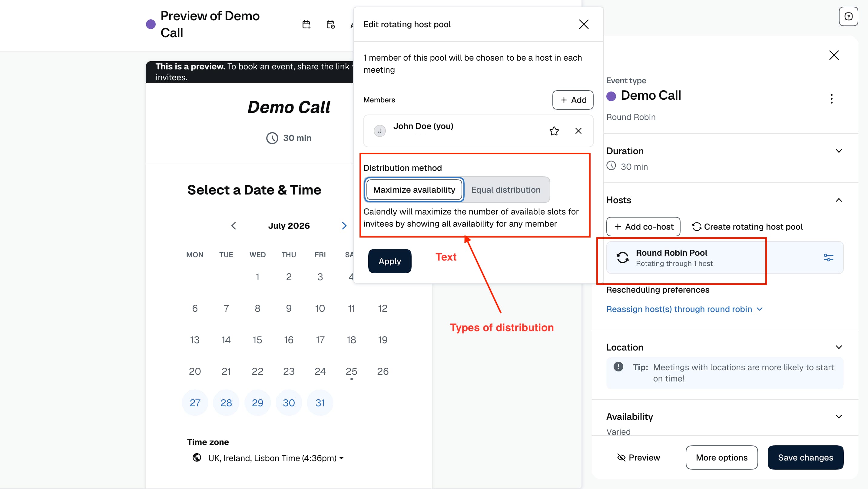Go to previous month in calendar
The height and width of the screenshot is (489, 868).
pyautogui.click(x=234, y=225)
